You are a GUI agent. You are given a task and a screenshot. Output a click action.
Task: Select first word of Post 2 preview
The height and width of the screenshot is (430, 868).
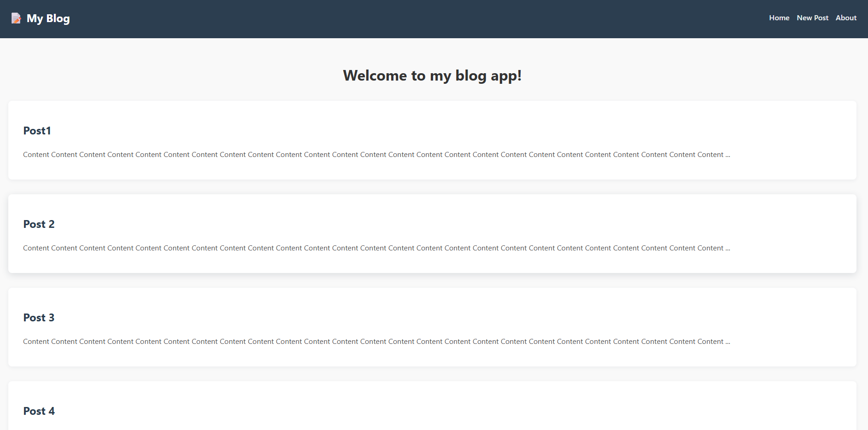click(36, 248)
